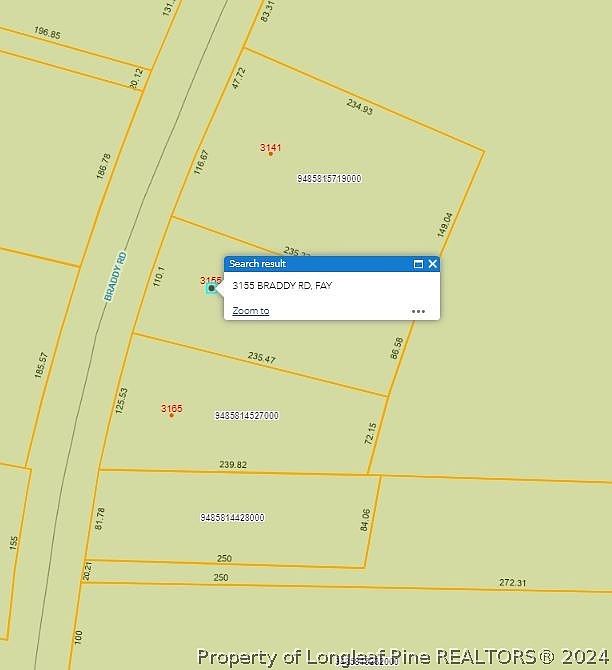Click the highlighted cyan search result marker

[211, 288]
